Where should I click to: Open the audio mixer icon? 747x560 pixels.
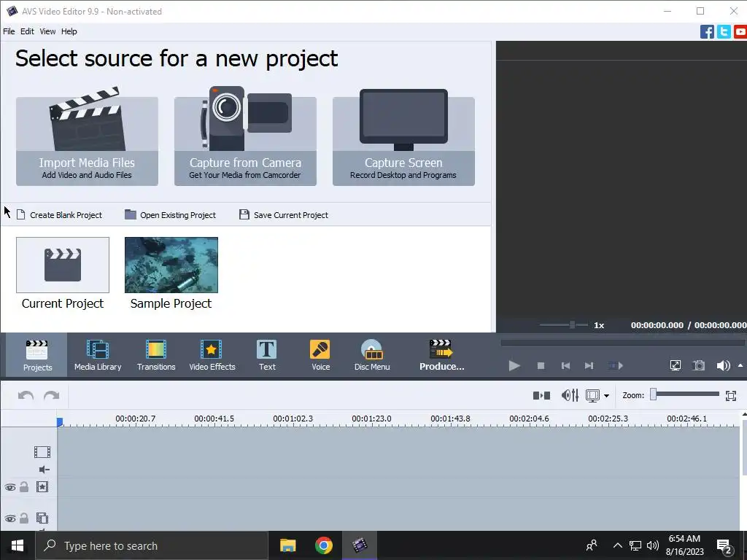[570, 395]
